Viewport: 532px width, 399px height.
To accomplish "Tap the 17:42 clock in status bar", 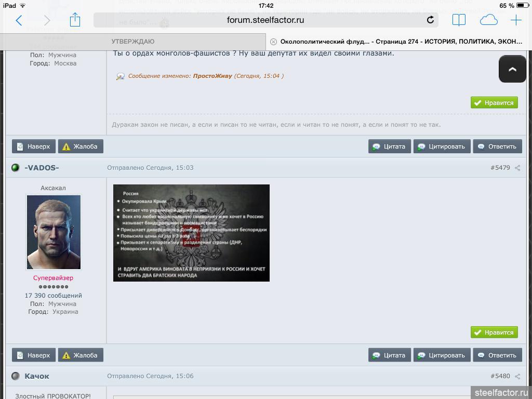I will point(266,6).
